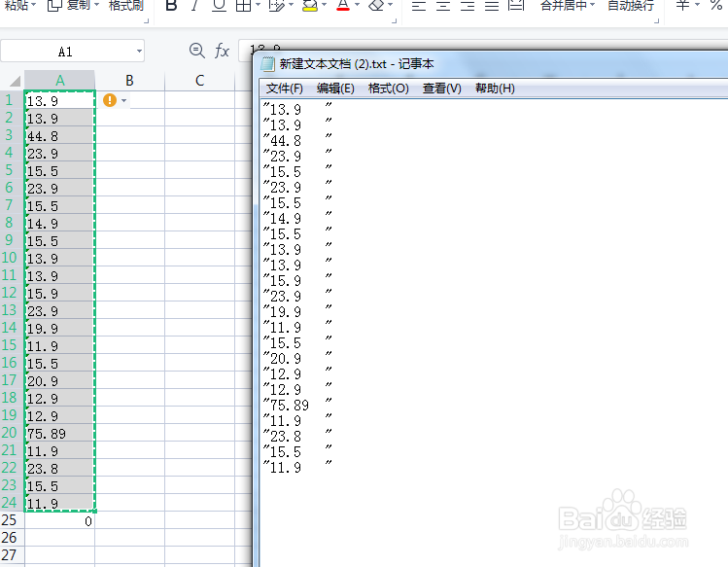Click the cell style brush icon beside borders
This screenshot has height=567, width=728.
coord(277,6)
